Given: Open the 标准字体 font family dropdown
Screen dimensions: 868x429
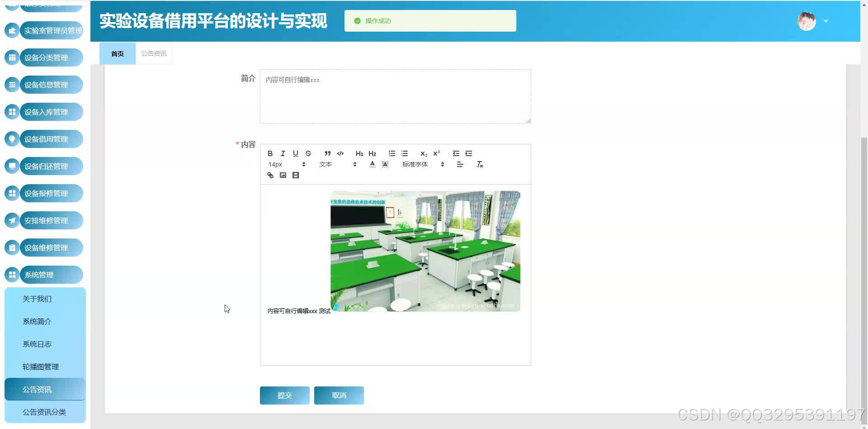Looking at the screenshot, I should pyautogui.click(x=415, y=164).
